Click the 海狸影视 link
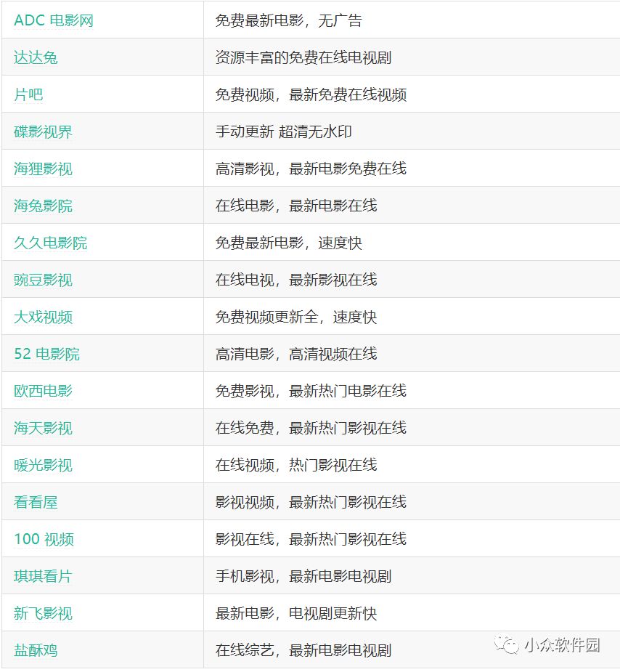 (40, 168)
